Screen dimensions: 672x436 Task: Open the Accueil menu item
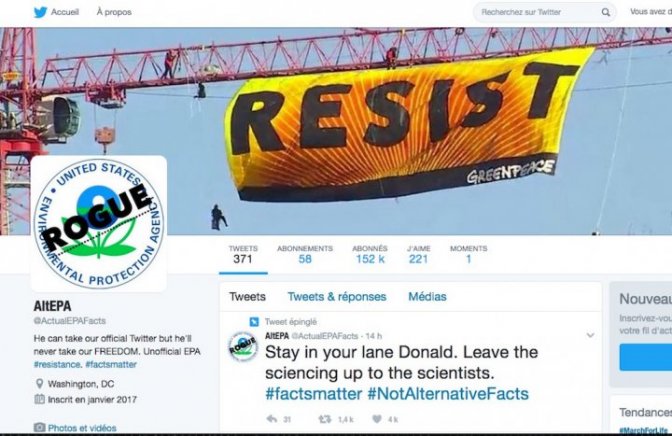65,12
